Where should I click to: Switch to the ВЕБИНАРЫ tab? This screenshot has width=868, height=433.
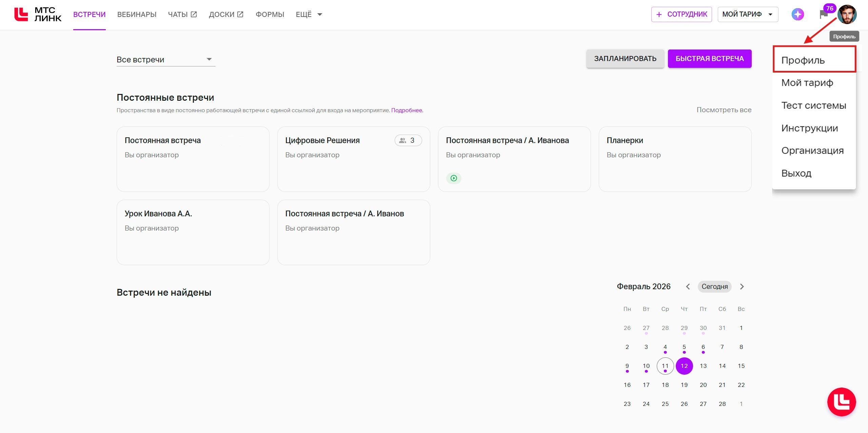tap(137, 14)
